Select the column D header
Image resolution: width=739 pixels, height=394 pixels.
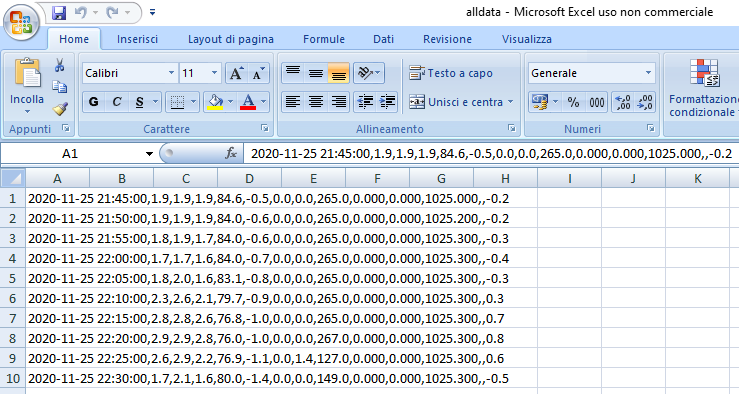tap(249, 179)
